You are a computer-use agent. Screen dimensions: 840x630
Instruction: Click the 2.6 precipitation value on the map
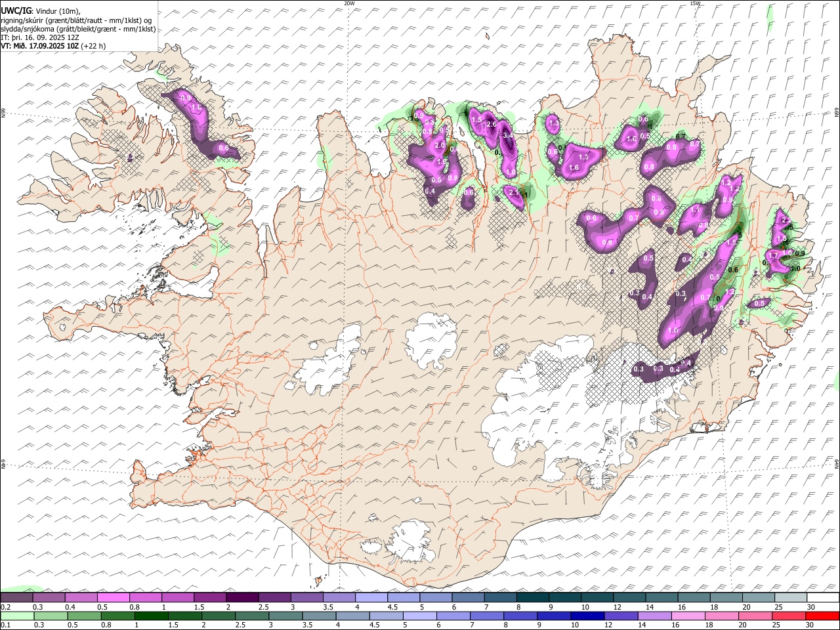[491, 125]
